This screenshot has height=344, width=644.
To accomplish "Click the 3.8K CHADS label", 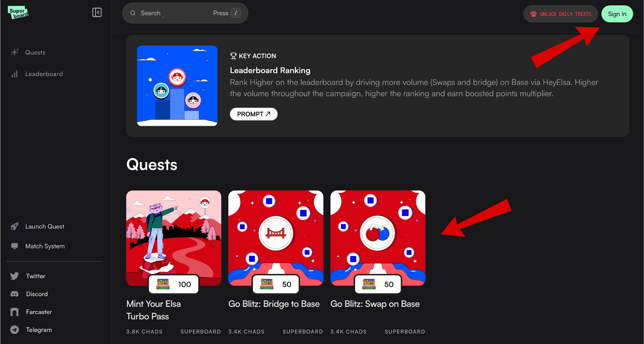I will tap(144, 332).
